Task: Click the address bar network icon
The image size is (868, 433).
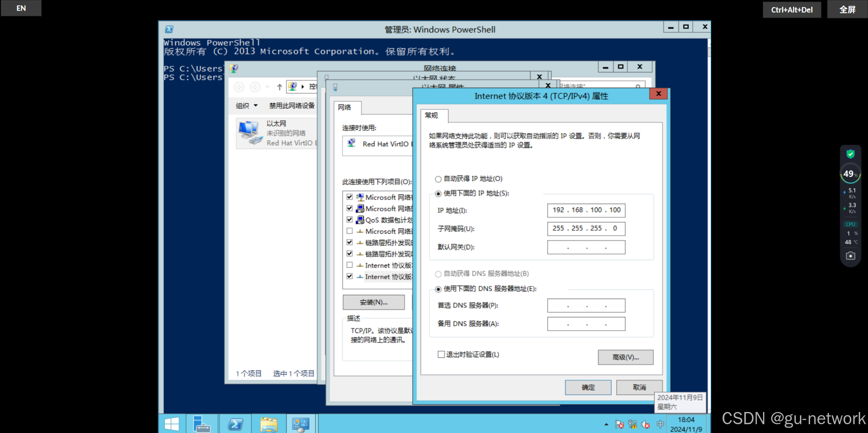Action: coord(293,87)
